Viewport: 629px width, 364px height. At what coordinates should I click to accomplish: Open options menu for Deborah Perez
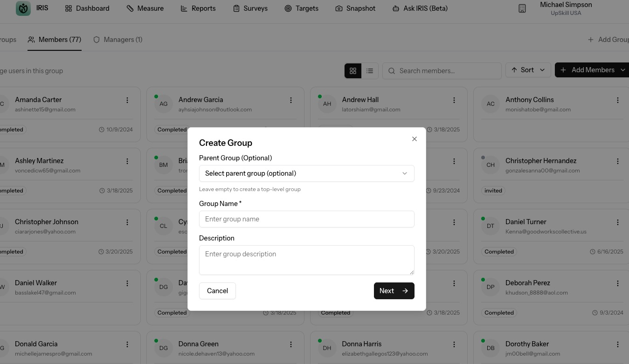pos(618,283)
